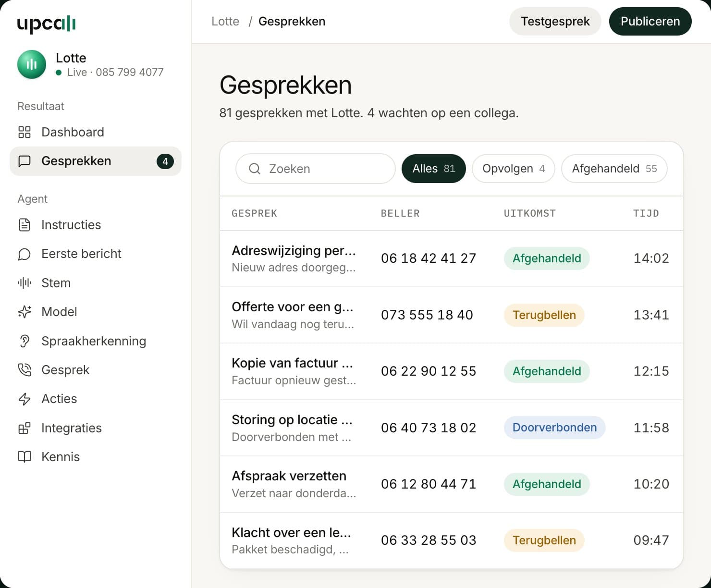Open the Stem page
The height and width of the screenshot is (588, 711).
click(96, 283)
